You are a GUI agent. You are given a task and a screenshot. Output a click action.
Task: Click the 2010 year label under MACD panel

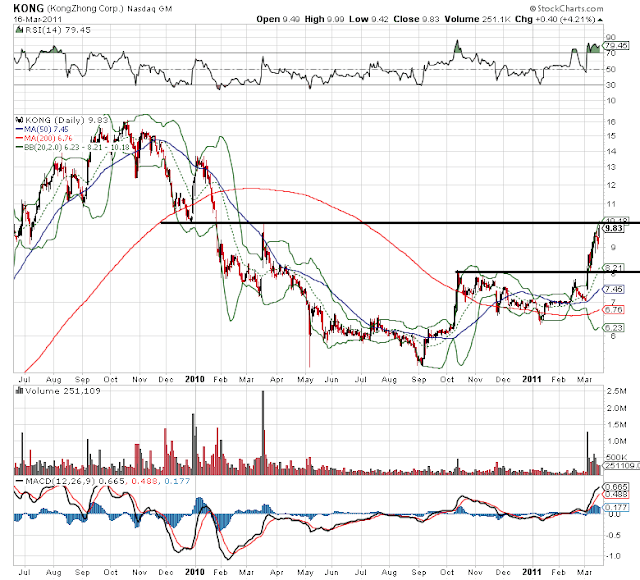(195, 572)
